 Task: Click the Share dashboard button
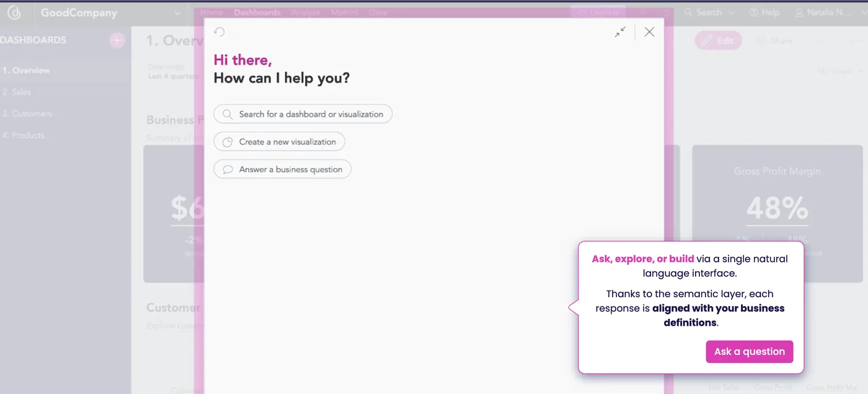774,40
